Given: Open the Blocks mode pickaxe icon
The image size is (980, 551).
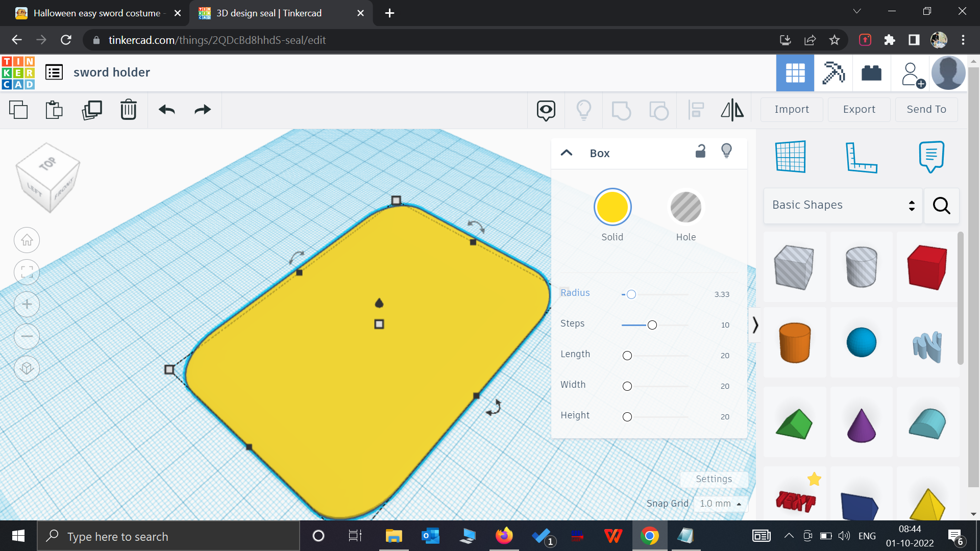Looking at the screenshot, I should pos(833,73).
